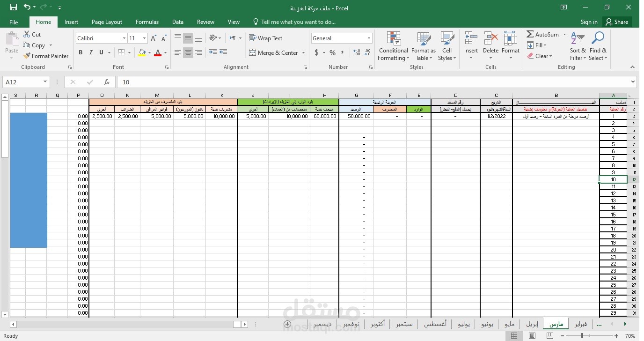
Task: Open Conditional Formatting options
Action: [x=393, y=46]
